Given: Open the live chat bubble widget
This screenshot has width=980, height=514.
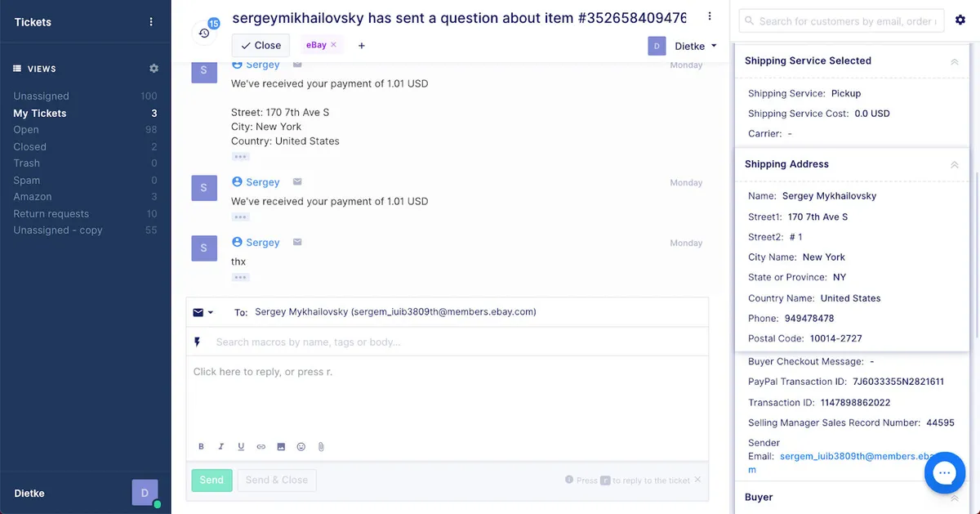Looking at the screenshot, I should click(945, 472).
